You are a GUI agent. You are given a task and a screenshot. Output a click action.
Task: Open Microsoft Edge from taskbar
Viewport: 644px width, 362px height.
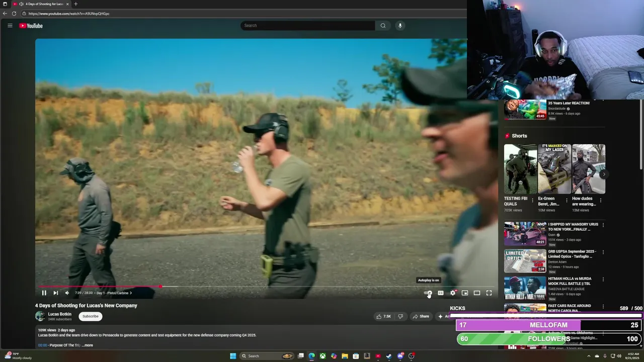[x=312, y=356]
